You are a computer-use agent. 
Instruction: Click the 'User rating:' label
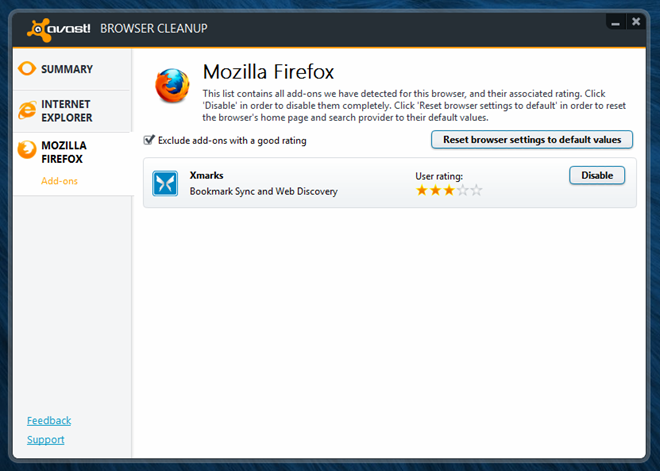coord(439,176)
